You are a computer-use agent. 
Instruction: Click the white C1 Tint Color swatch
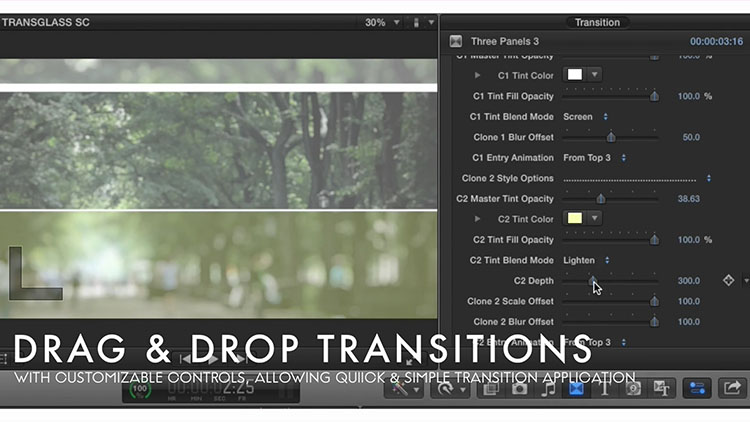pos(575,75)
